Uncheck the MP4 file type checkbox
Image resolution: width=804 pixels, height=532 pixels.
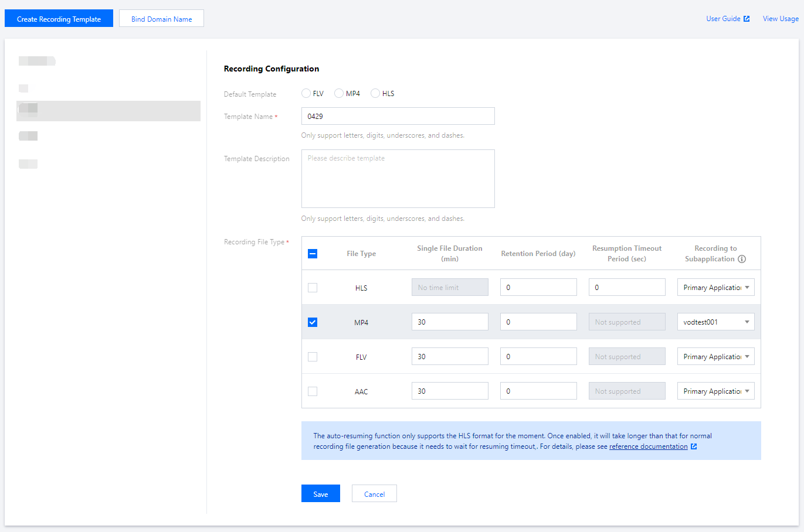(313, 322)
